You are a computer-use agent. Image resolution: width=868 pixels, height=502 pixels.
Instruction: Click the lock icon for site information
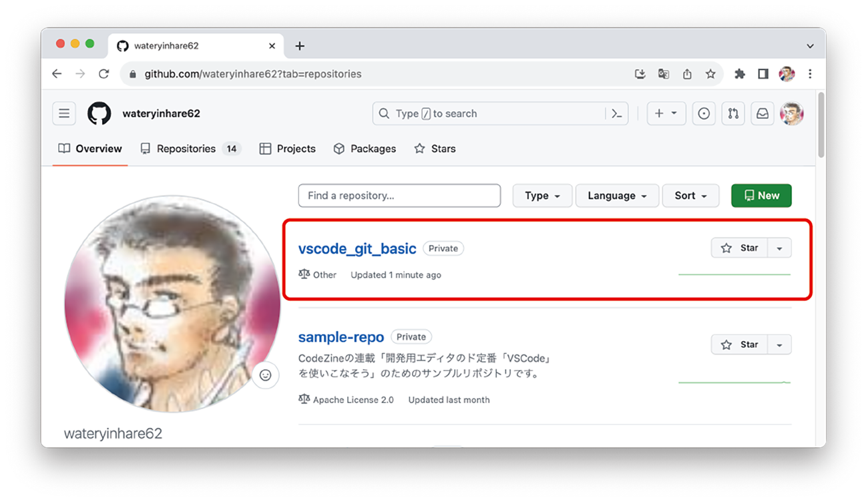click(x=132, y=74)
